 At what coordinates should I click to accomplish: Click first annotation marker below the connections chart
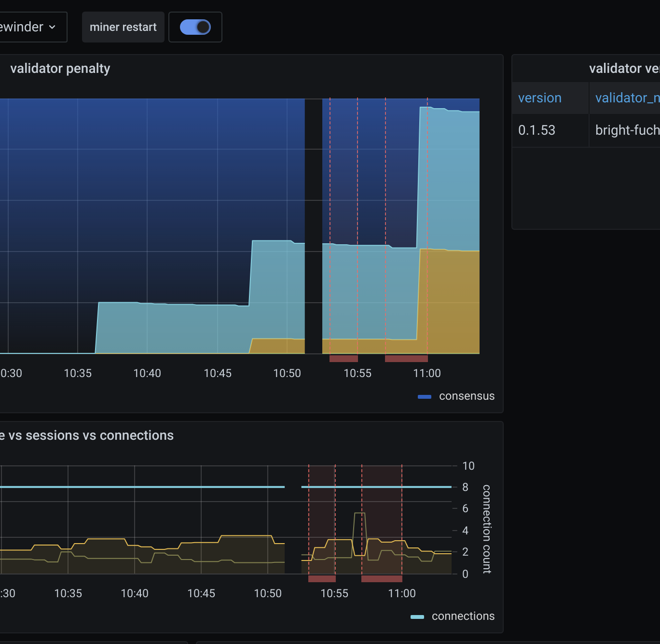click(x=322, y=578)
